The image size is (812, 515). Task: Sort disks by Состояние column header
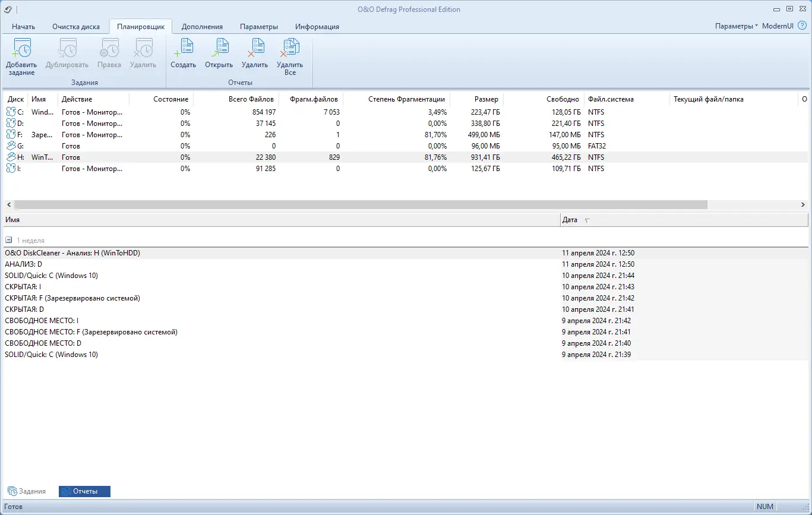click(161, 99)
